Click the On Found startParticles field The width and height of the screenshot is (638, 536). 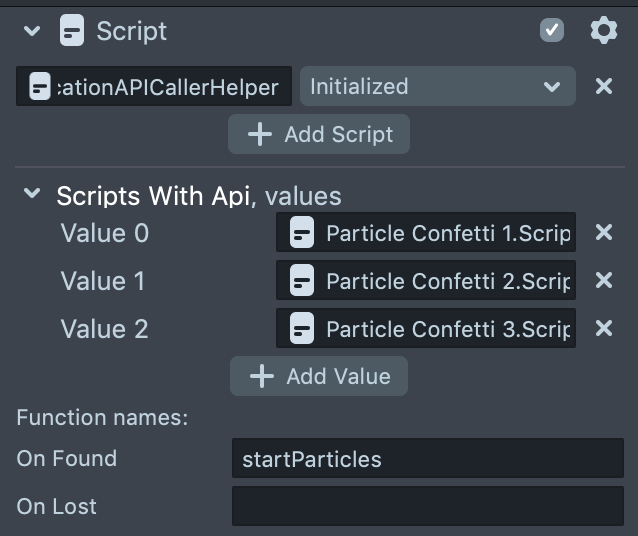(427, 459)
